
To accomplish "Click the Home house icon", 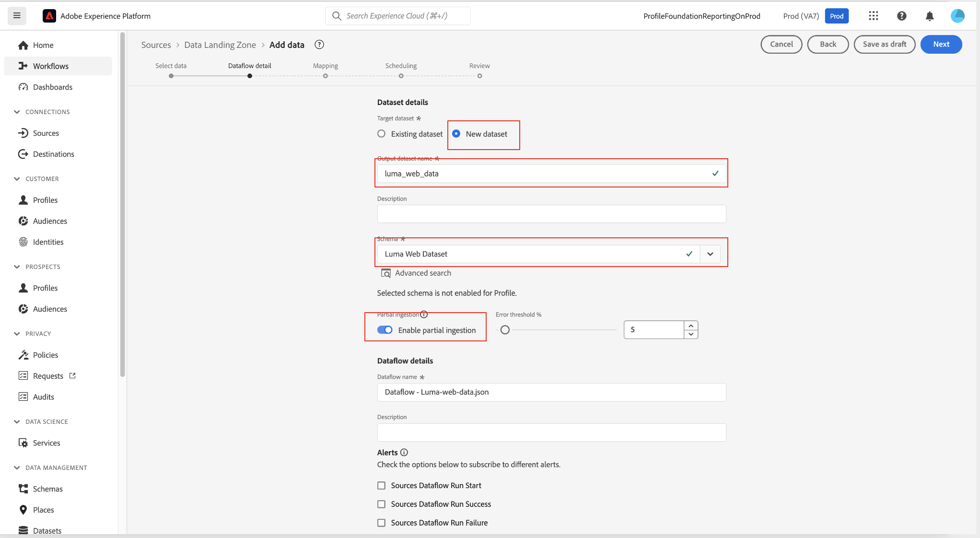I will point(23,45).
